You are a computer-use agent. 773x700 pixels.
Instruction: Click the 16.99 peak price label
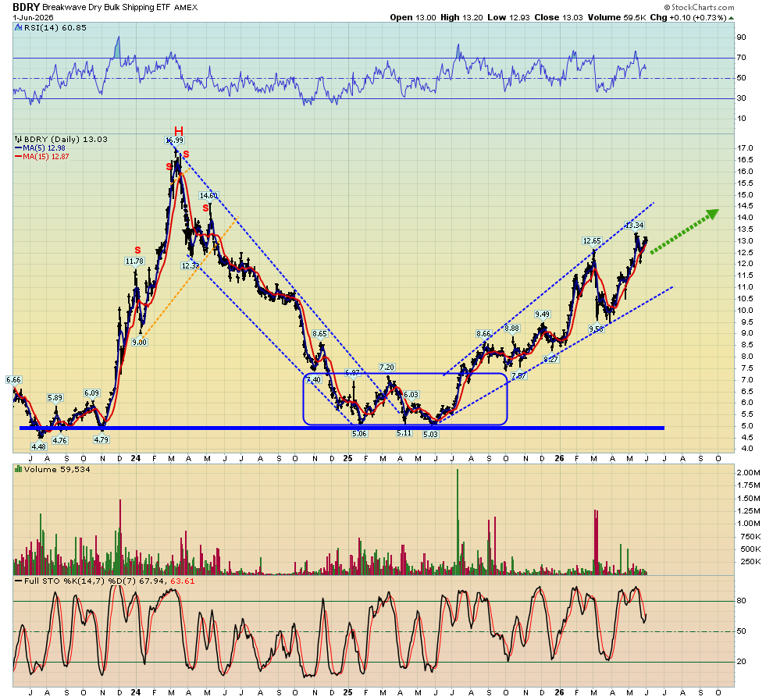tap(175, 140)
